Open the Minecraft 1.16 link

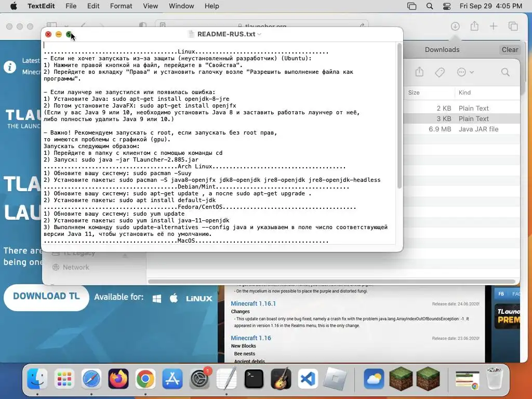(251, 338)
